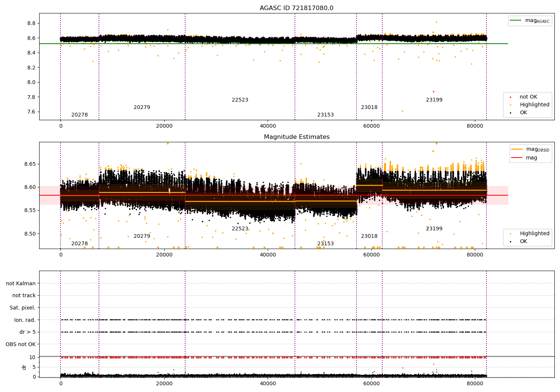
Task: Click the 8.50 y-axis tick label
Action: click(30, 234)
